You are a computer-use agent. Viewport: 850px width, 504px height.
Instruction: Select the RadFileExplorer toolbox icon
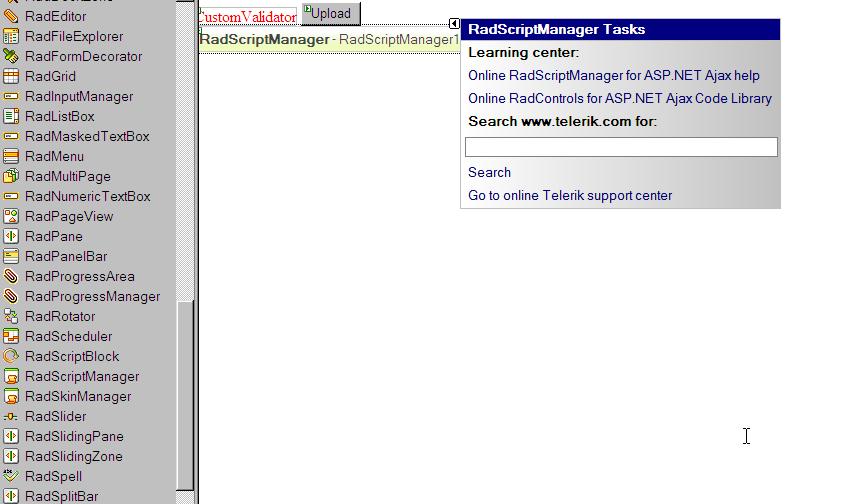(x=11, y=36)
